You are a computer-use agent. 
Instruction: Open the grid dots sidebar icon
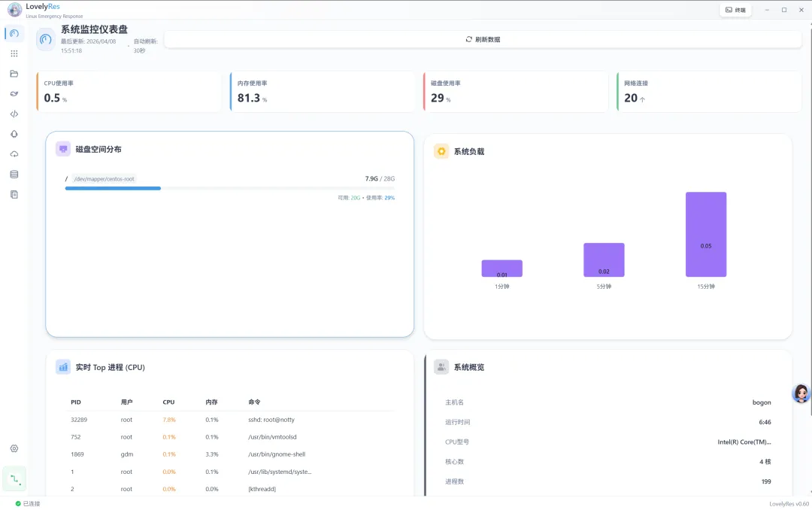coord(14,53)
